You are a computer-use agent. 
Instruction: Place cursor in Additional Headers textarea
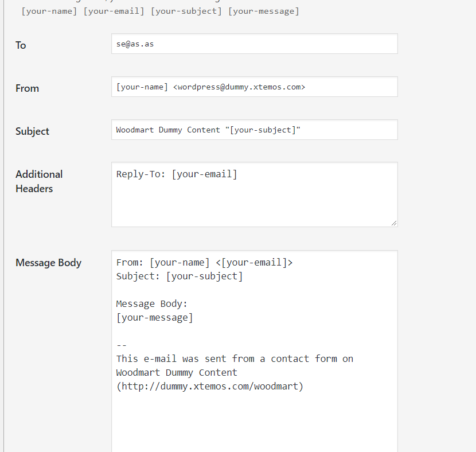[x=254, y=201]
